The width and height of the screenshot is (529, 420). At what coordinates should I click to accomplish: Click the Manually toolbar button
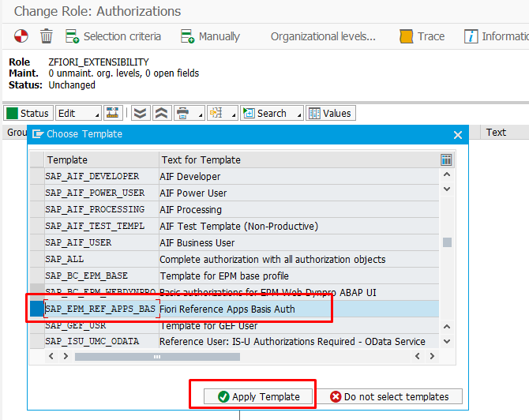(210, 36)
